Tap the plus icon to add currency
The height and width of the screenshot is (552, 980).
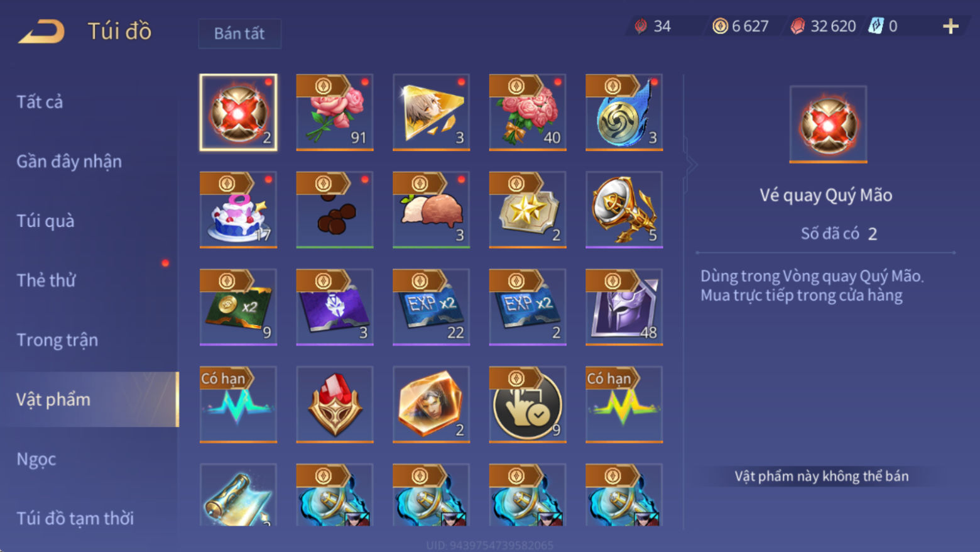click(x=950, y=26)
